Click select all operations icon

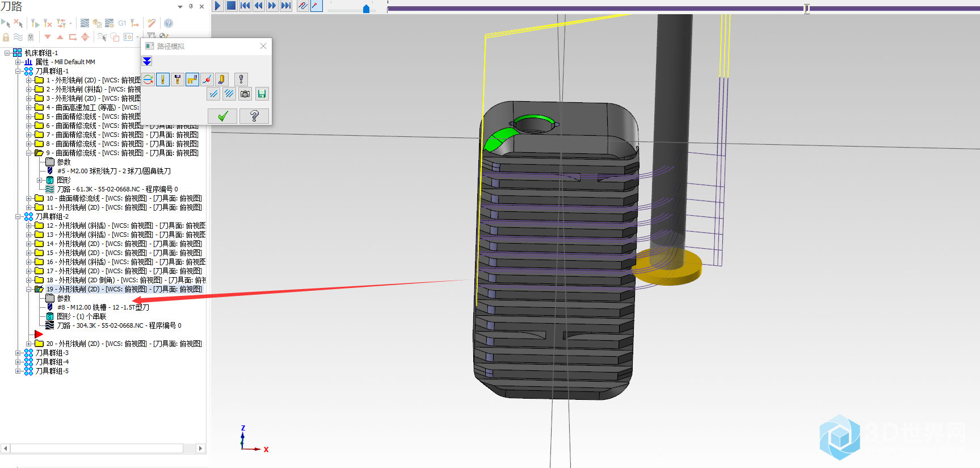click(x=5, y=23)
